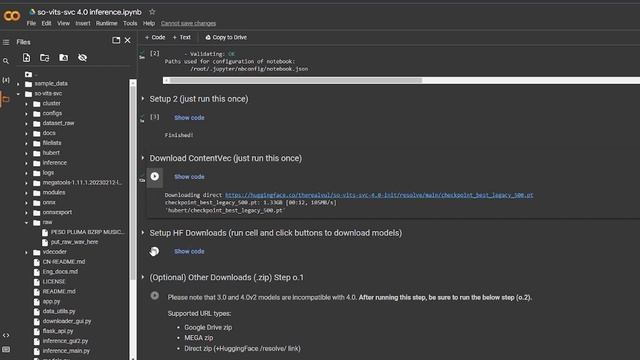Open the Files panel in a new tab
This screenshot has height=360, width=640.
pos(116,40)
